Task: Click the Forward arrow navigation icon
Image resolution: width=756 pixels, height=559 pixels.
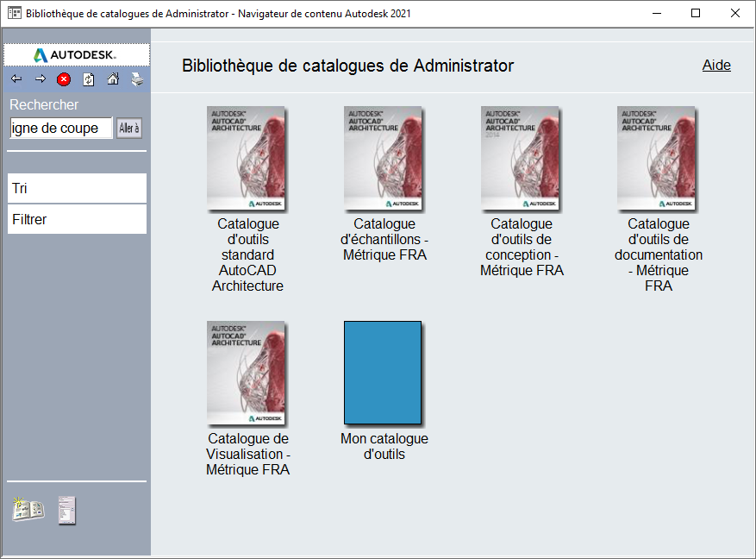Action: 41,79
